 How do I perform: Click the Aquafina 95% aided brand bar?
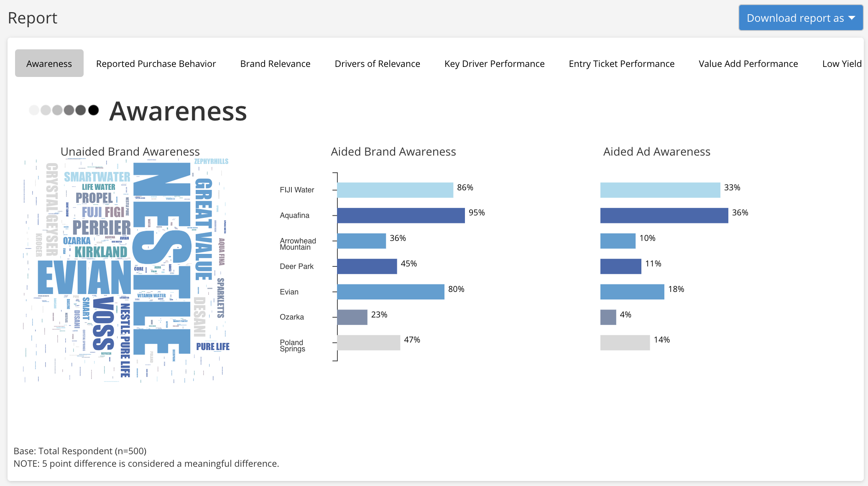click(x=401, y=215)
